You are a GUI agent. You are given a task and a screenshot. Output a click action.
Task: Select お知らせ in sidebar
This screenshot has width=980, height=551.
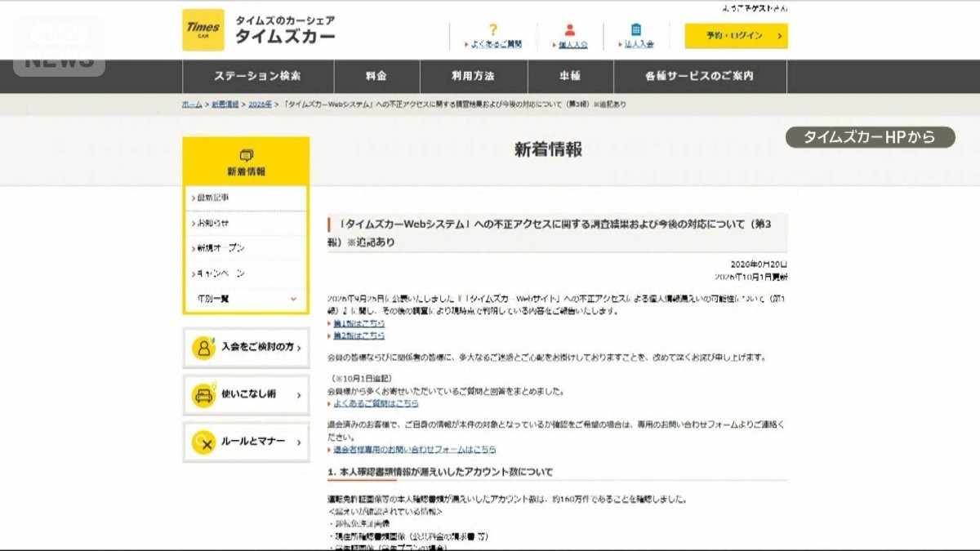tap(246, 223)
